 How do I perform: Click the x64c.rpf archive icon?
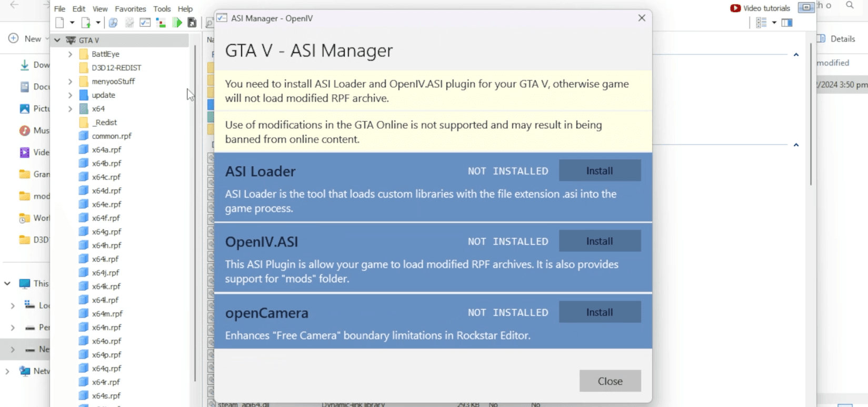tap(83, 177)
